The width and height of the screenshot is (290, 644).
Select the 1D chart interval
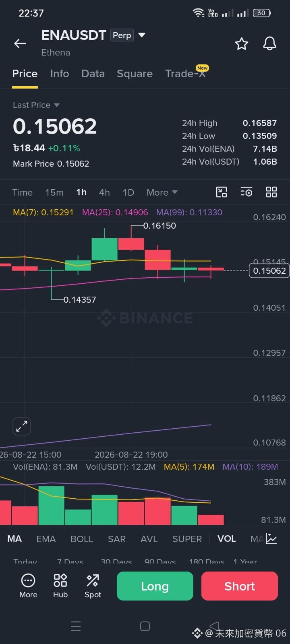[128, 192]
